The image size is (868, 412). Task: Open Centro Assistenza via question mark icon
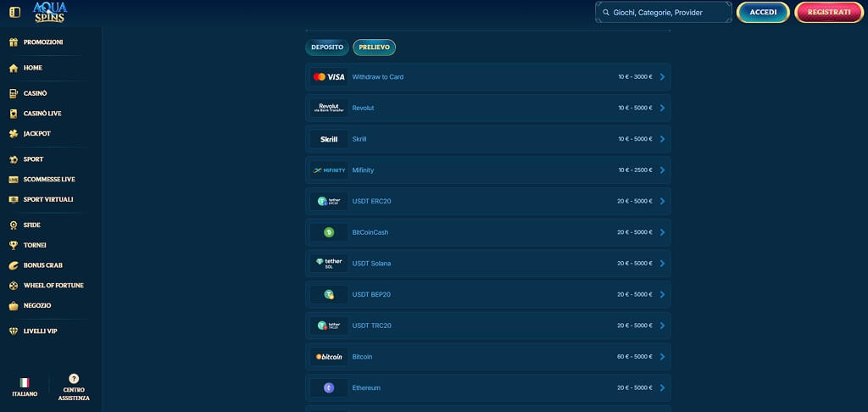(x=74, y=379)
